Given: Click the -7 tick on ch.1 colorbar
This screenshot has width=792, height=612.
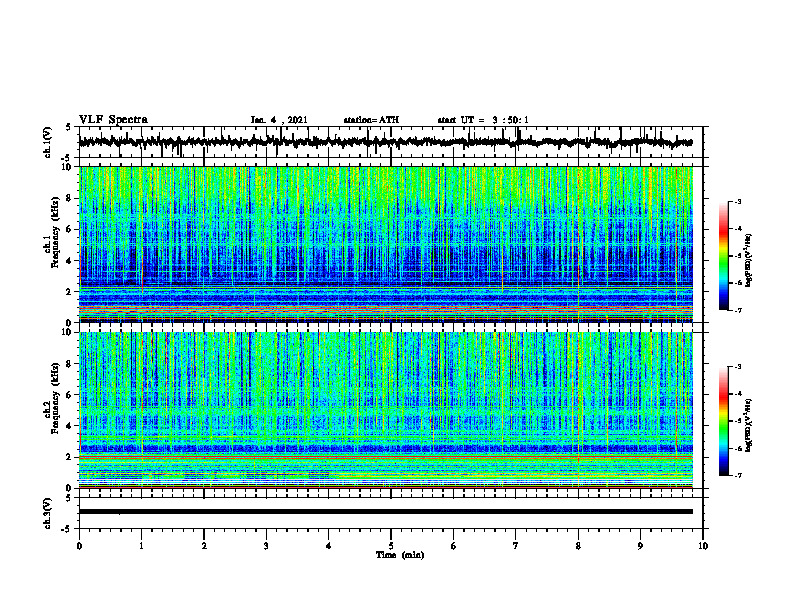Looking at the screenshot, I should (737, 310).
